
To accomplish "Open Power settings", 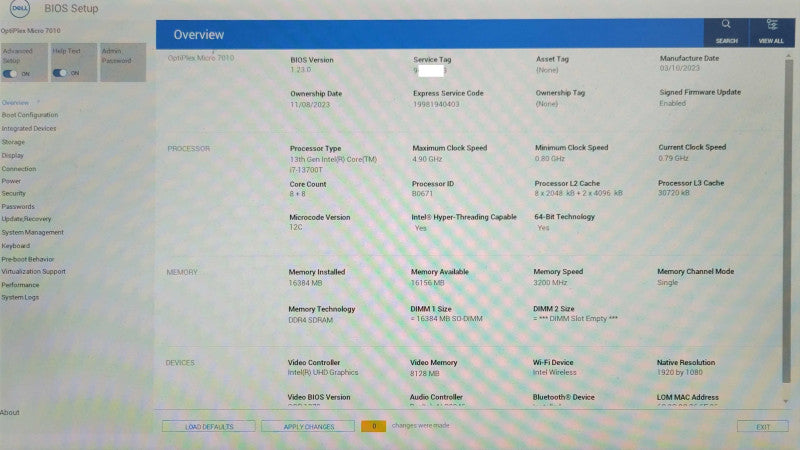I will click(11, 181).
